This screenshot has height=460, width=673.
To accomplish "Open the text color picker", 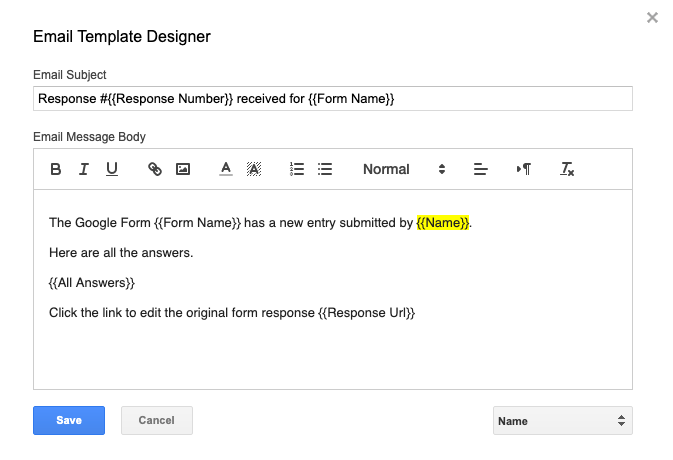I will point(226,169).
